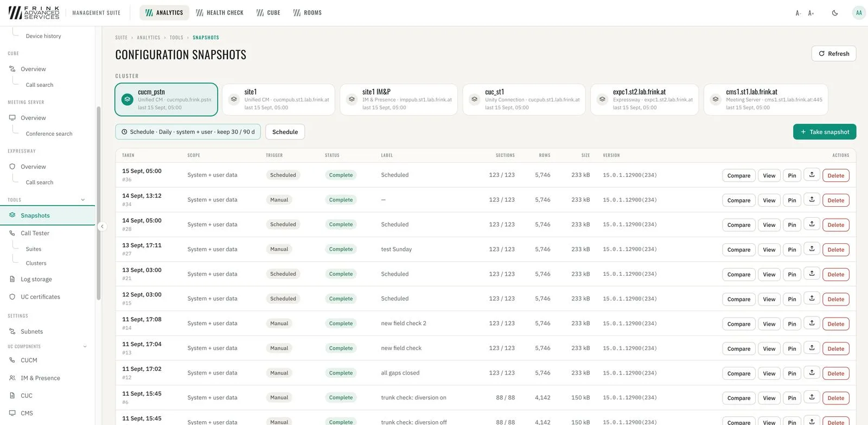Screen dimensions: 868x425
Task: Export the 11 Sept, 17:04 snapshot
Action: tap(812, 348)
